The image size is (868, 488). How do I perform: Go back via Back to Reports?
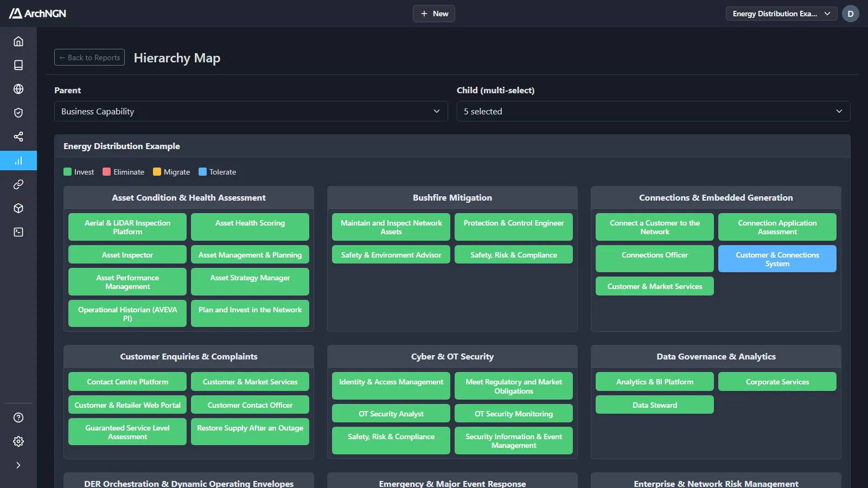pos(90,57)
